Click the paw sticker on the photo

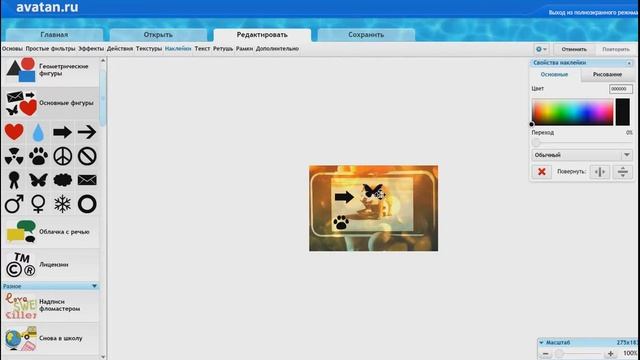341,222
